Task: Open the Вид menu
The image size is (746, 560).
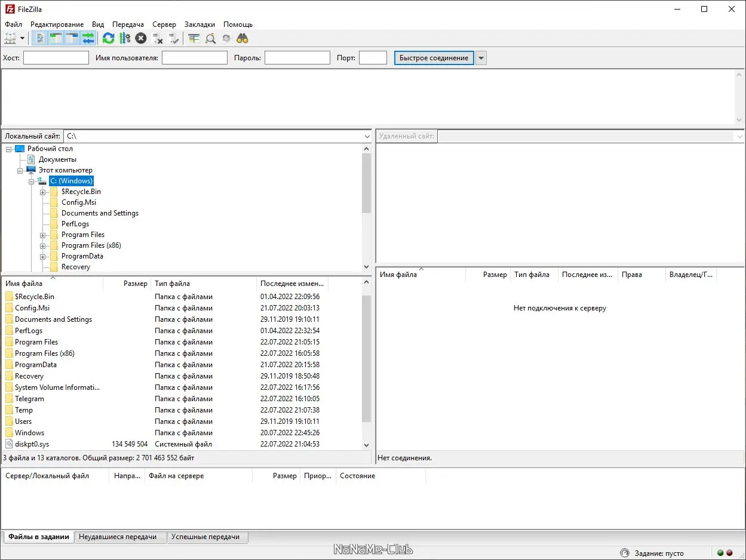Action: click(x=98, y=24)
